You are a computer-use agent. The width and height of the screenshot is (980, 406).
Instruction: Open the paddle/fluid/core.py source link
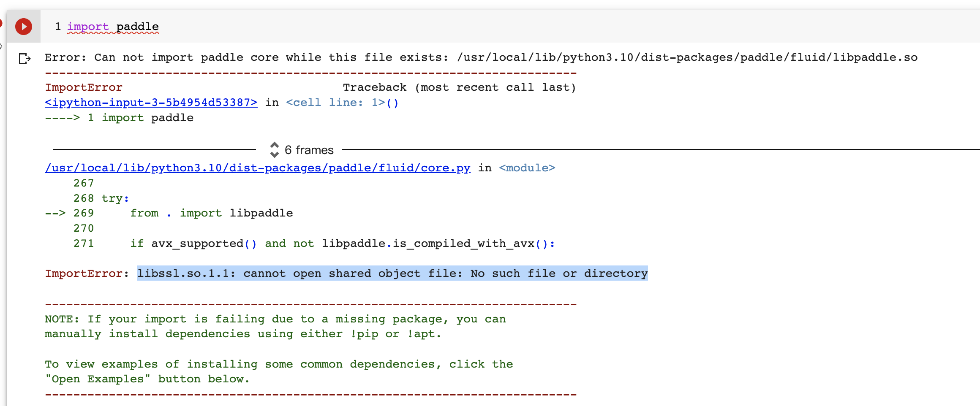pyautogui.click(x=257, y=168)
